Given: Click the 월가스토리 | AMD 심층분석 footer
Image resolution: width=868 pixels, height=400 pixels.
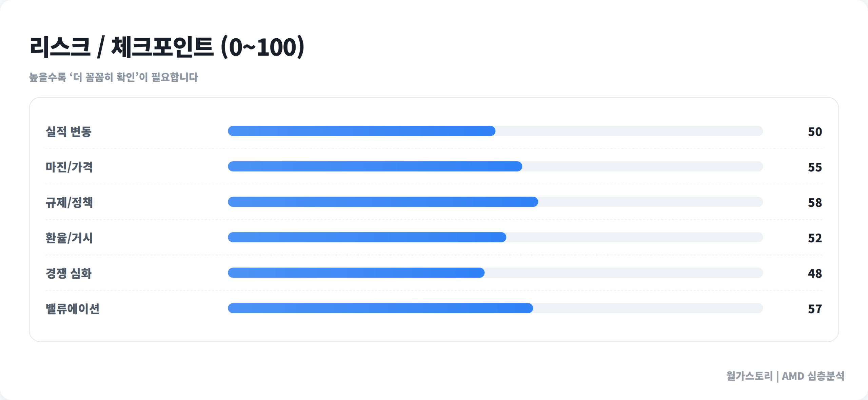Looking at the screenshot, I should click(785, 376).
